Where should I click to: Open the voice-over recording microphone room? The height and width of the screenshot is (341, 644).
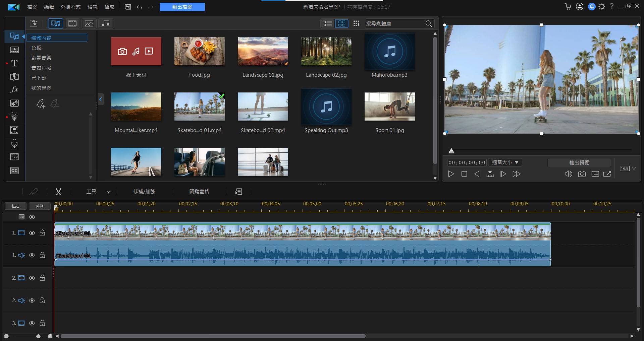click(14, 144)
